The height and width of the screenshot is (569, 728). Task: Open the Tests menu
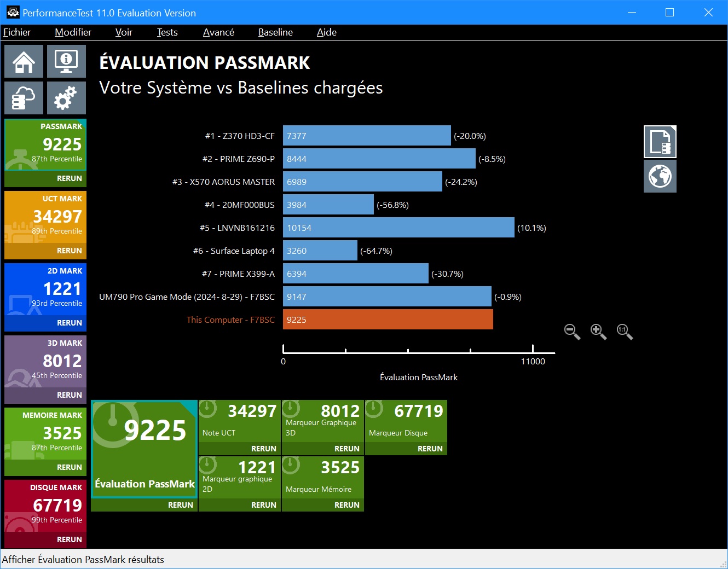click(x=167, y=32)
